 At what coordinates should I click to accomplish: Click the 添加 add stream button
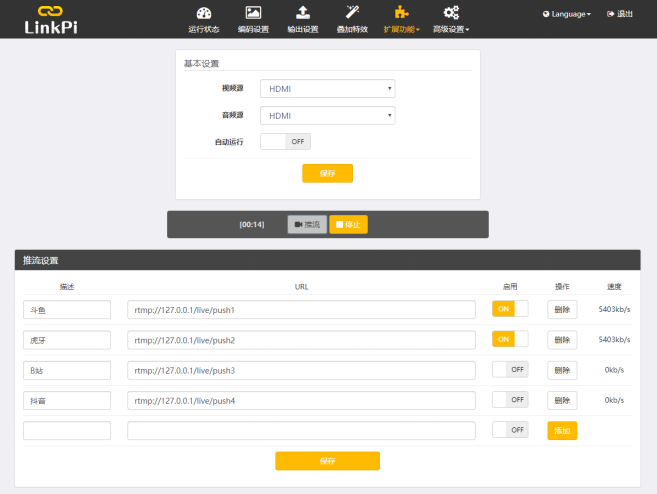[562, 431]
